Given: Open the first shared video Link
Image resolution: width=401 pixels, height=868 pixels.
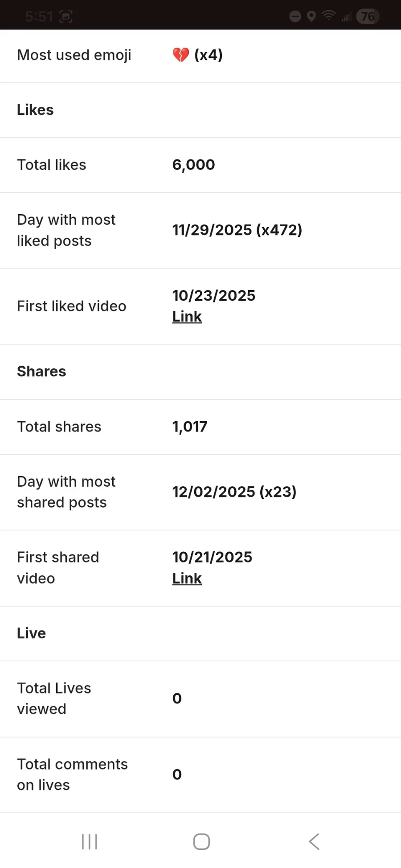Looking at the screenshot, I should tap(187, 579).
